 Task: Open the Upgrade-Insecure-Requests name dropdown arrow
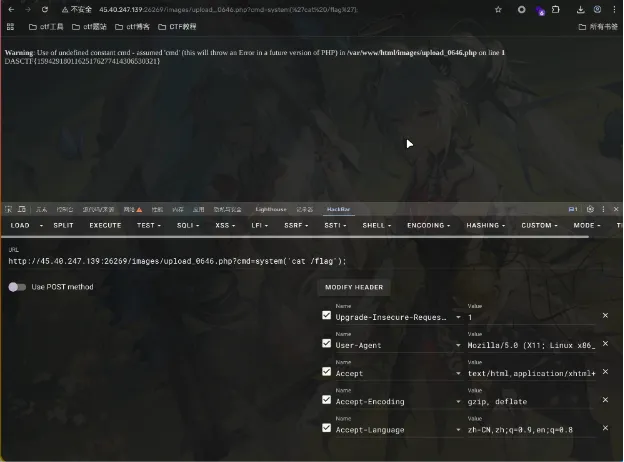(458, 317)
